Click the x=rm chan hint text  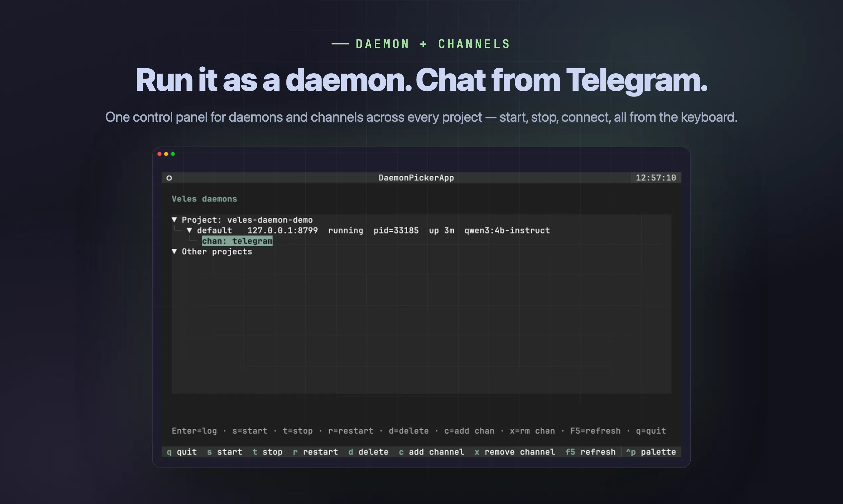[x=532, y=431]
